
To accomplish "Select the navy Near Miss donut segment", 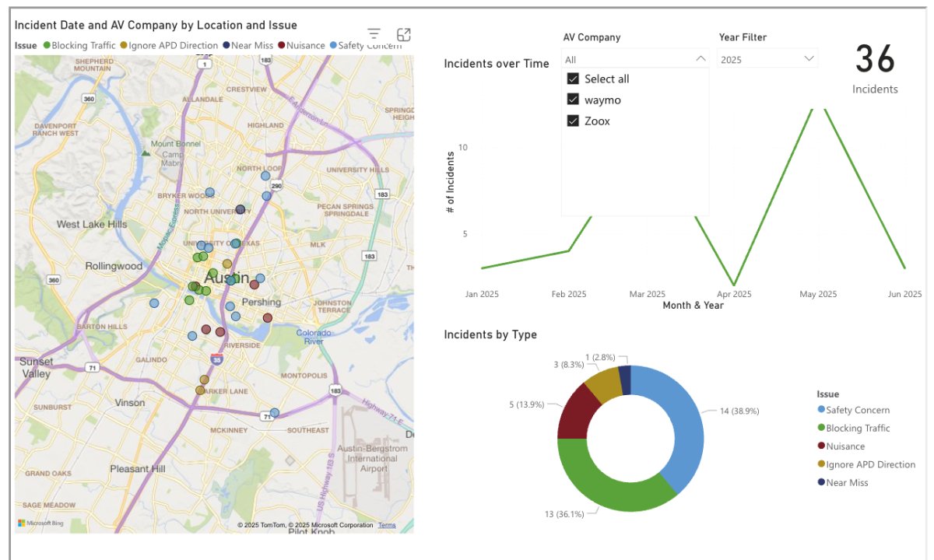I will click(x=624, y=379).
